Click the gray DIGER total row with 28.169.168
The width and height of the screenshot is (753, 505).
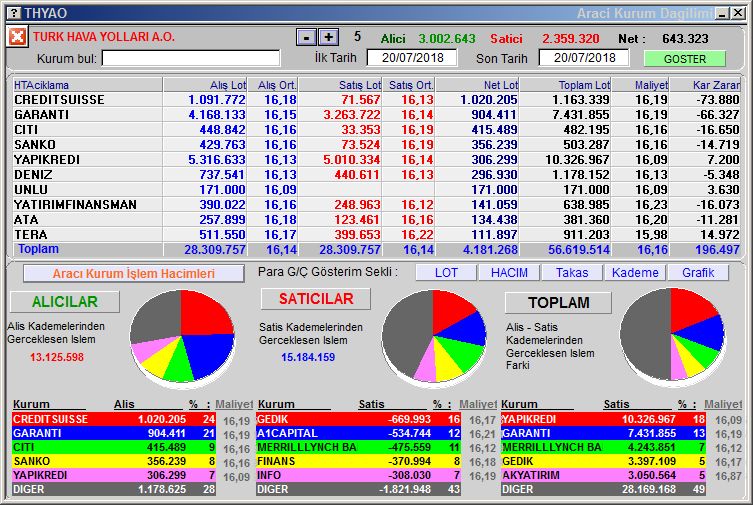[604, 489]
